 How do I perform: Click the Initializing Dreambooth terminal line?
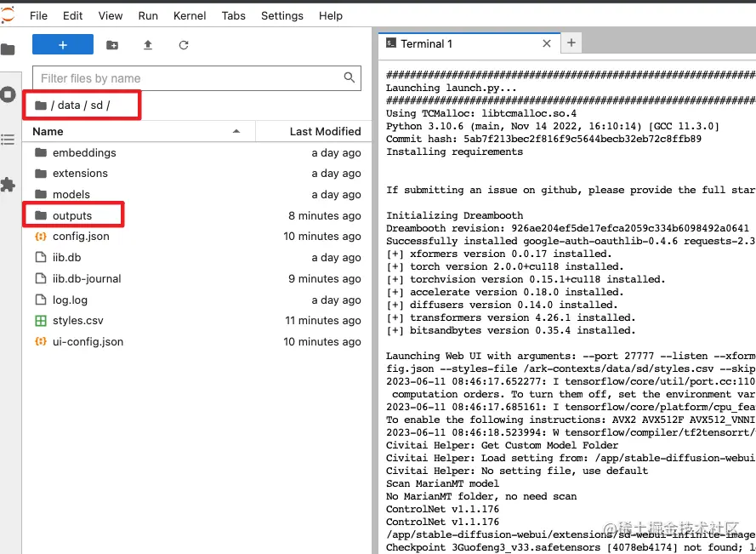[455, 215]
